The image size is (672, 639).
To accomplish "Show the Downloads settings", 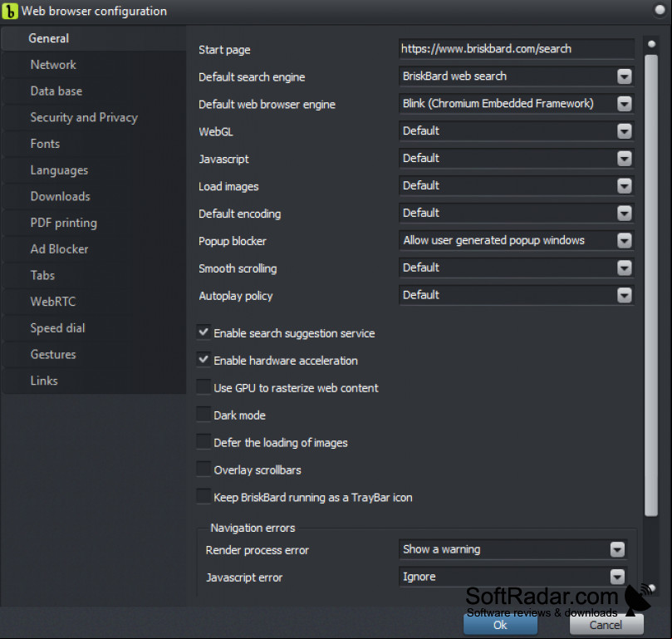I will pyautogui.click(x=93, y=196).
